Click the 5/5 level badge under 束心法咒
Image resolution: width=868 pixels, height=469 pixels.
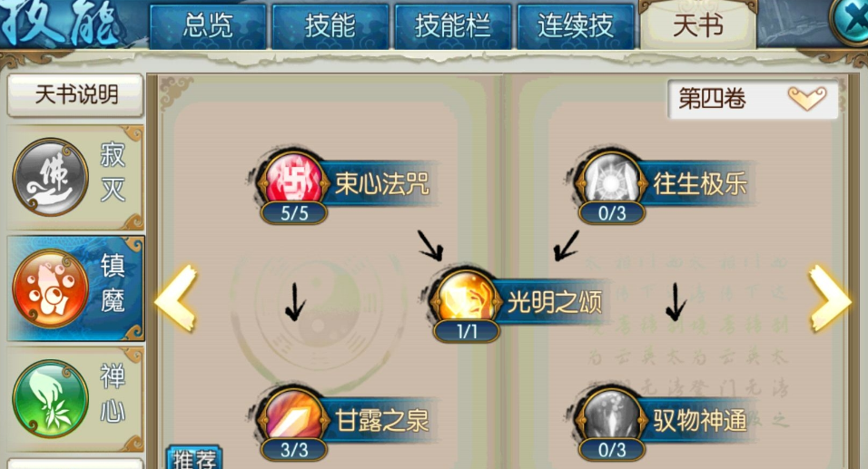pyautogui.click(x=294, y=213)
